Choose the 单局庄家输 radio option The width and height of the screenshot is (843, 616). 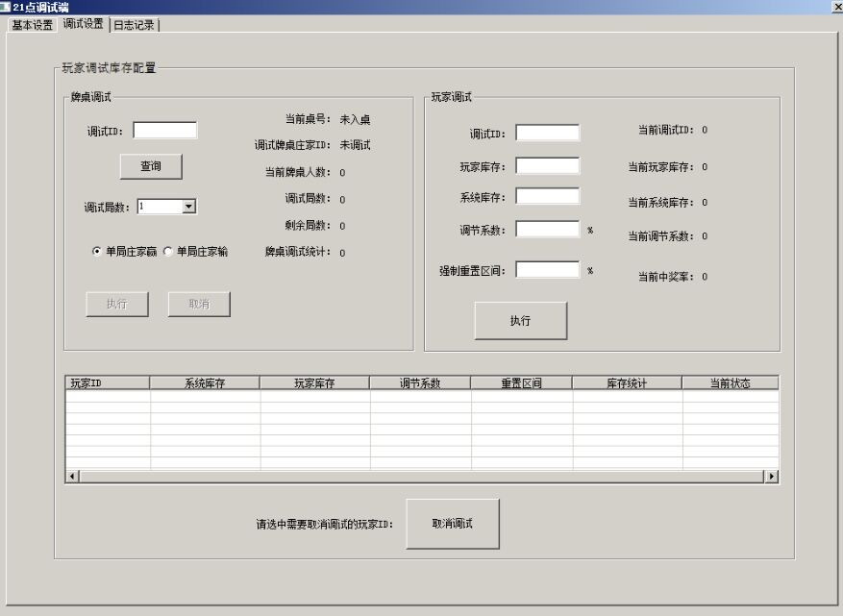click(x=168, y=252)
